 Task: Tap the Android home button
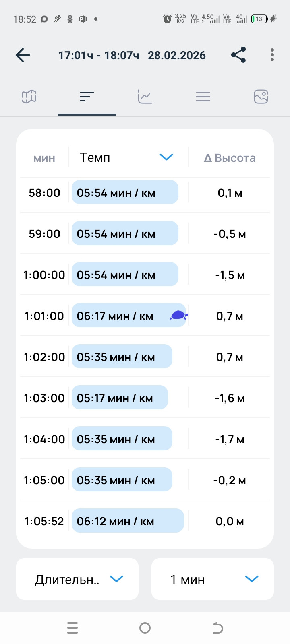[145, 628]
